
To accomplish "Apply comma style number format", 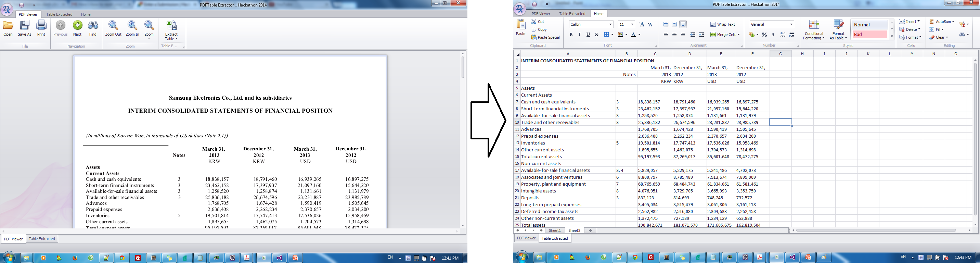I will (773, 35).
